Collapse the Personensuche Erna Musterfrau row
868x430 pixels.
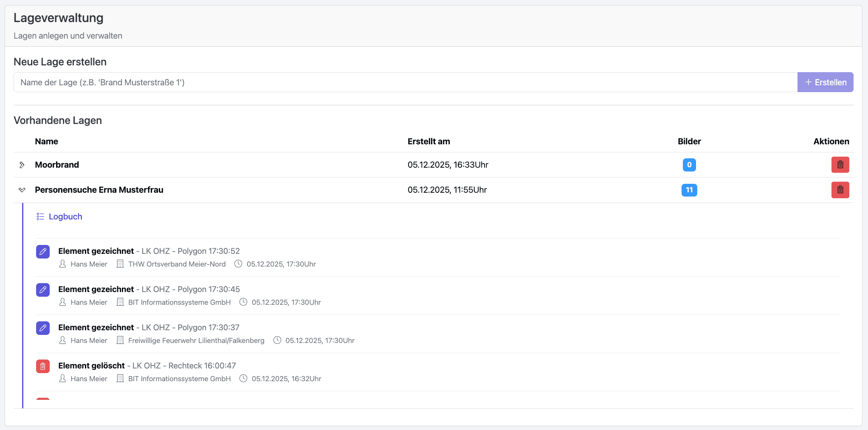[22, 190]
